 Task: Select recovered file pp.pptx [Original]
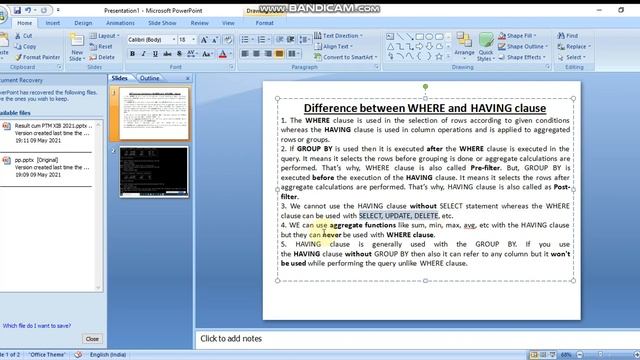click(x=47, y=167)
